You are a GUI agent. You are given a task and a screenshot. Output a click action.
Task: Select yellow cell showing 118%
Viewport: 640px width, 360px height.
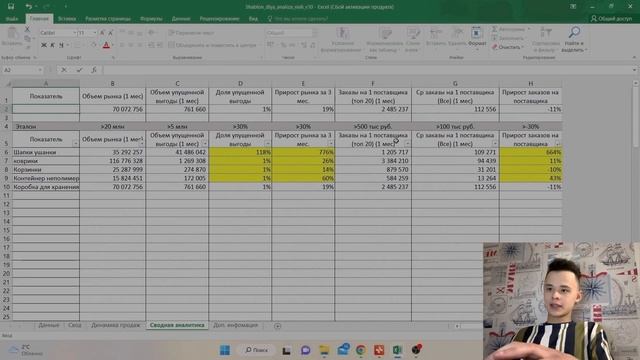[x=240, y=152]
